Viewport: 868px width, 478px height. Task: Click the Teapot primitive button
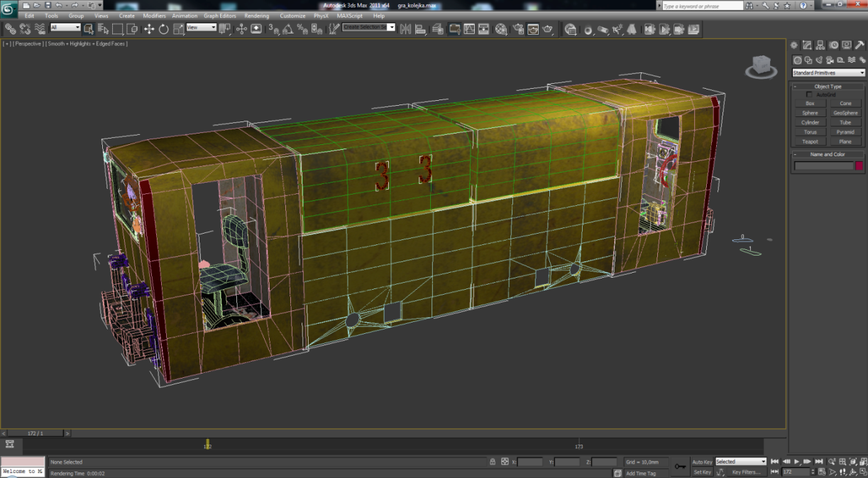point(810,142)
